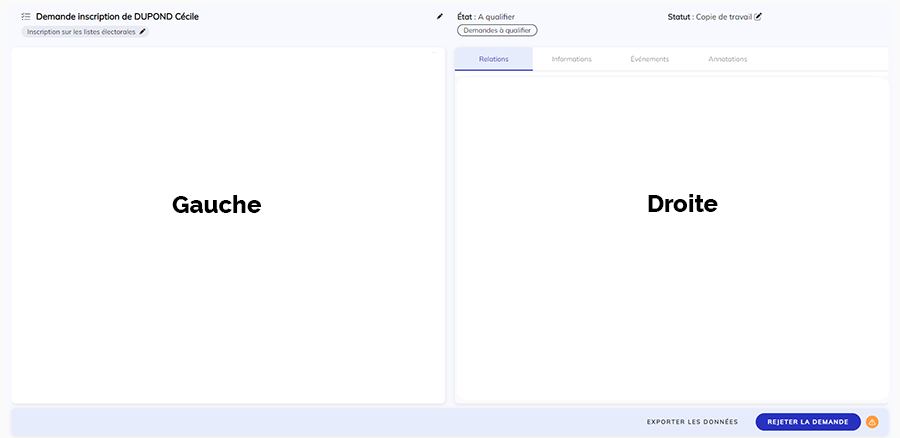This screenshot has width=900, height=438.
Task: Select the Demandes à qualifier badge
Action: (497, 31)
